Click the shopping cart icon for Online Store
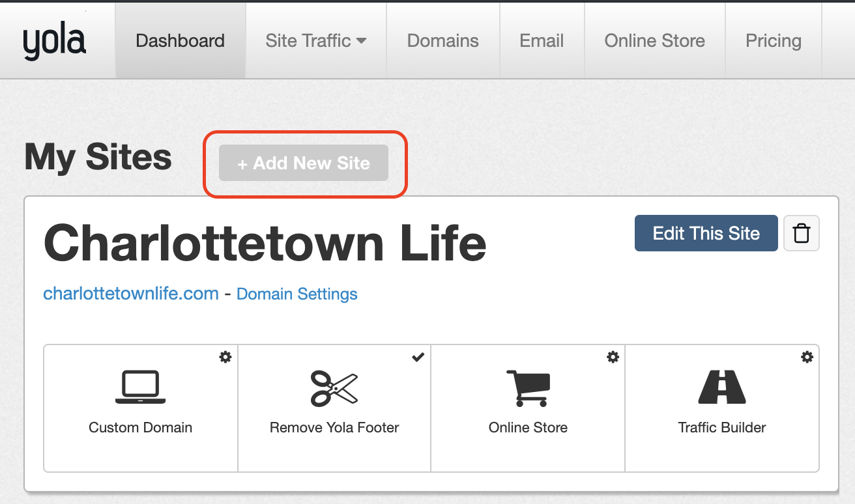The height and width of the screenshot is (504, 855). (529, 388)
